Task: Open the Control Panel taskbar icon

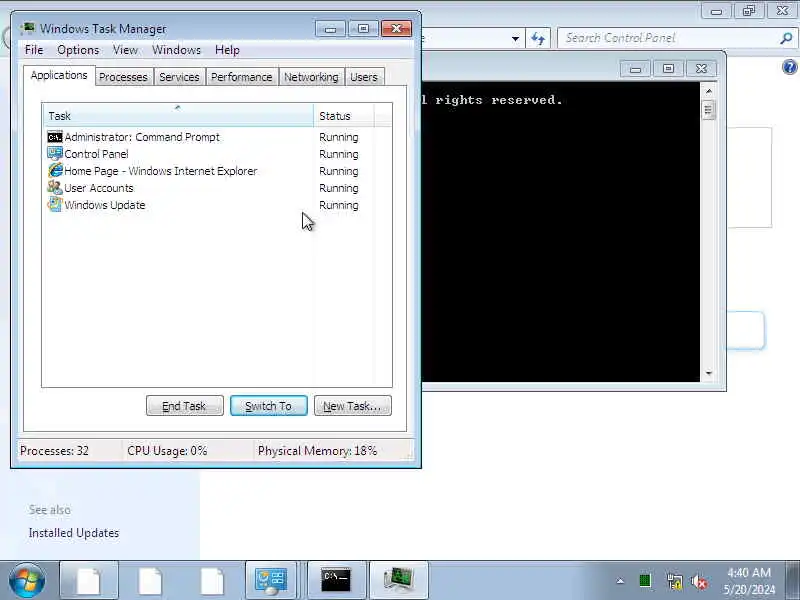Action: [271, 581]
